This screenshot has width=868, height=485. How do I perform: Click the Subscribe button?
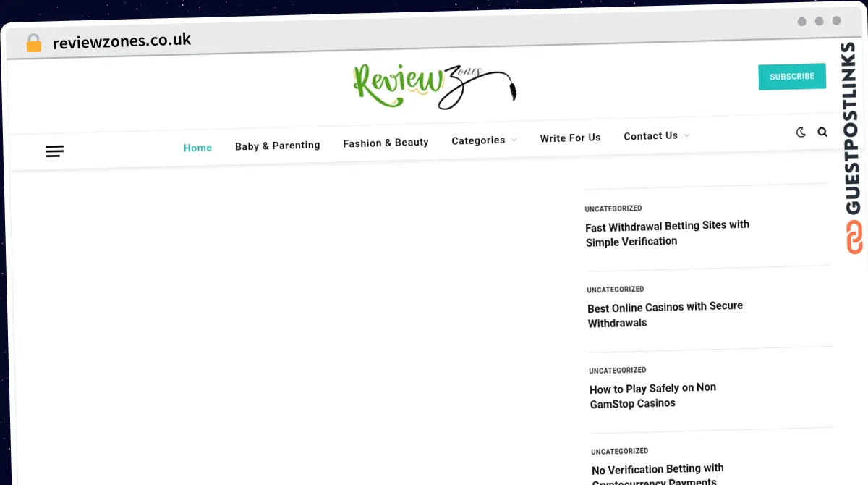[791, 76]
